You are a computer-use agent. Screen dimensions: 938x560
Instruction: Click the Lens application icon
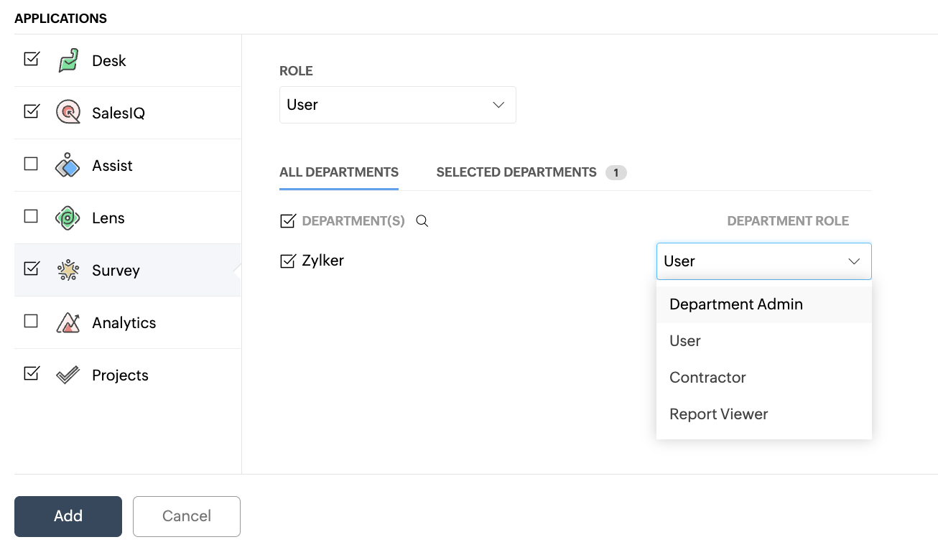click(x=68, y=218)
